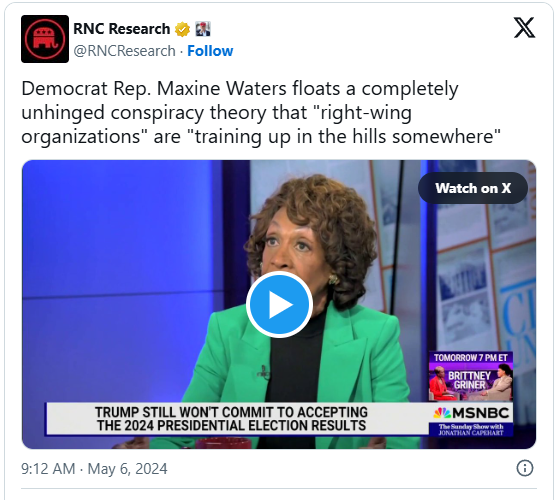Open the RNC Research display name link
557x500 pixels.
(x=121, y=29)
